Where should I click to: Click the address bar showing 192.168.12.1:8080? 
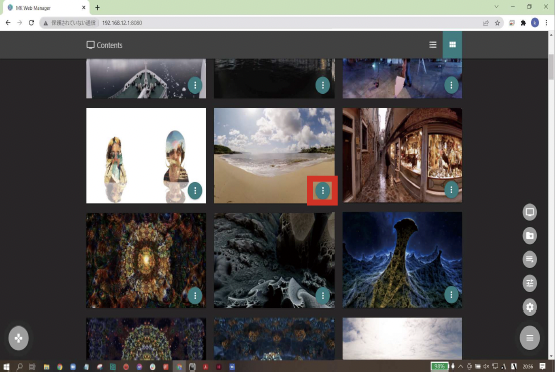270,23
